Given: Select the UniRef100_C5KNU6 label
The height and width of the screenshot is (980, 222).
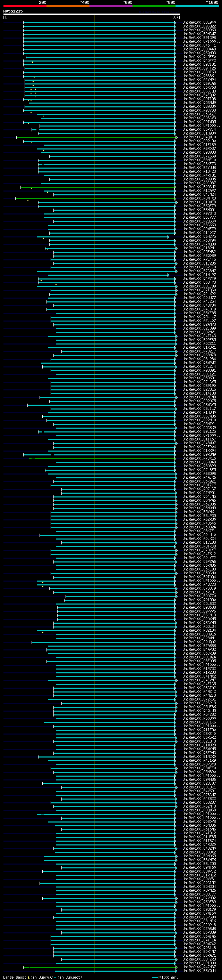Looking at the screenshot, I should point(199,566).
